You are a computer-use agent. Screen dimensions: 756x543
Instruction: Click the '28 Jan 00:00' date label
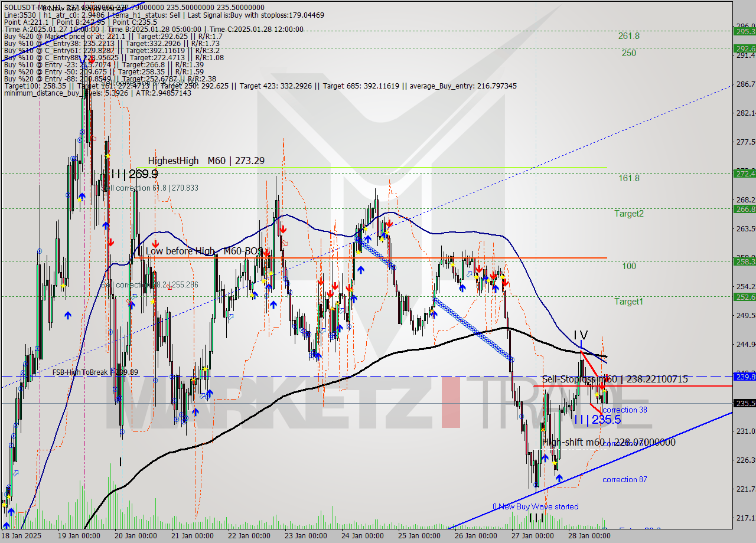(589, 536)
